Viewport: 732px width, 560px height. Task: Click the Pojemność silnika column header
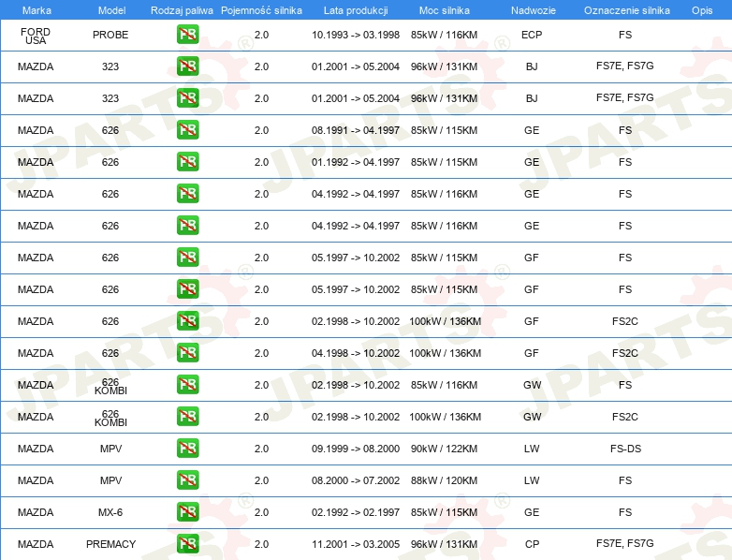click(261, 10)
